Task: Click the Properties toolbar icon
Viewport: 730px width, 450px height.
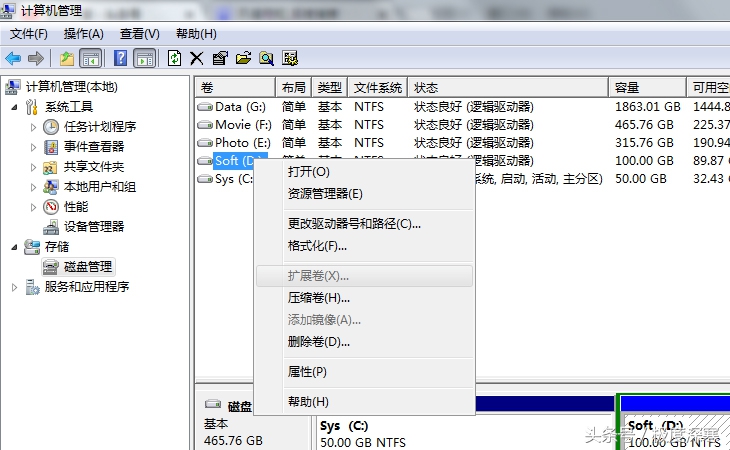Action: pos(220,59)
